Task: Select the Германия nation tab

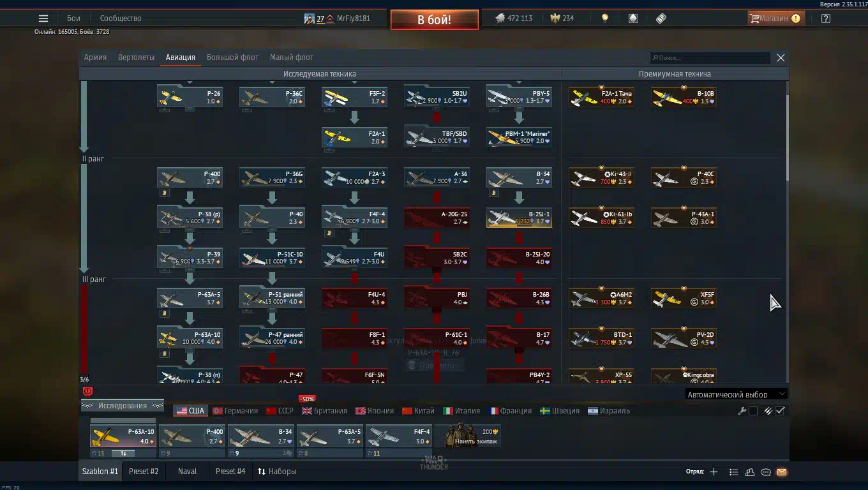Action: [236, 411]
